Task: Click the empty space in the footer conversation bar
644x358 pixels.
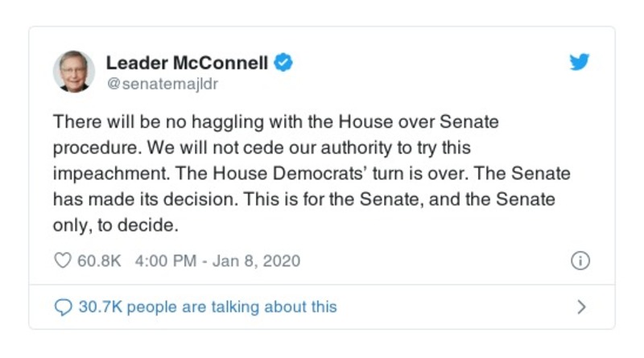Action: point(451,307)
